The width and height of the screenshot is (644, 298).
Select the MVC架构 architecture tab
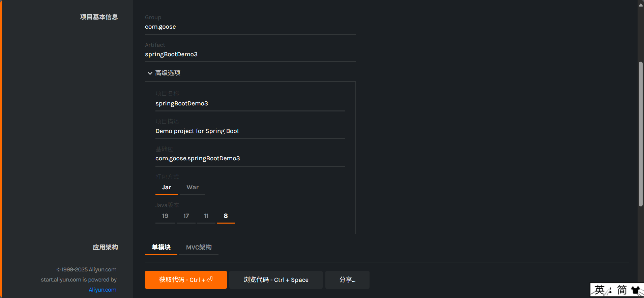tap(199, 247)
